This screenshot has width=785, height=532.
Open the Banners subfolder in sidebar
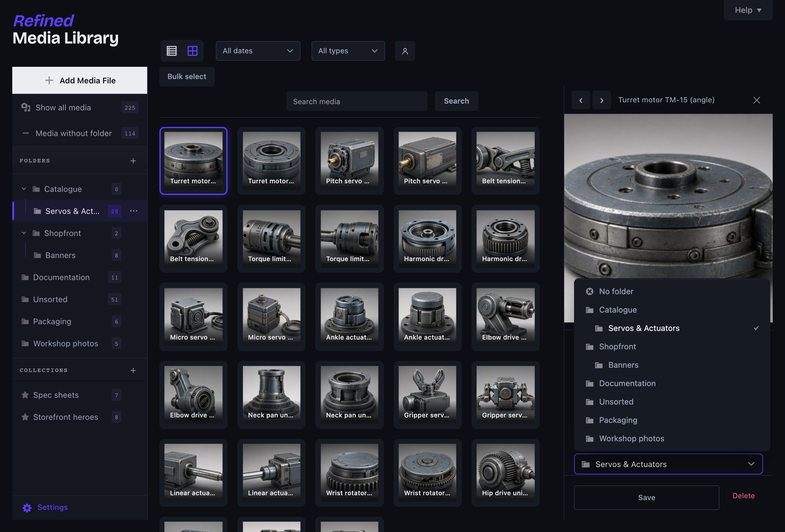pyautogui.click(x=80, y=255)
